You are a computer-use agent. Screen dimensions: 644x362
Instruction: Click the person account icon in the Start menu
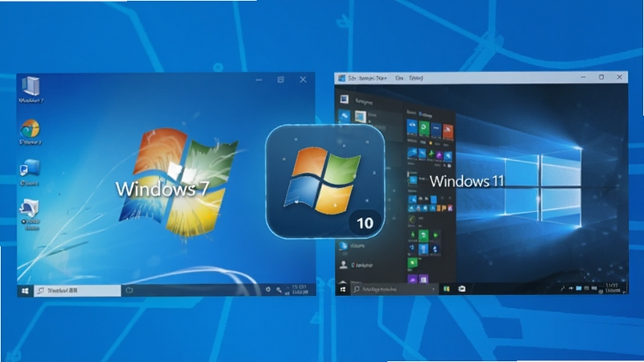tap(344, 265)
